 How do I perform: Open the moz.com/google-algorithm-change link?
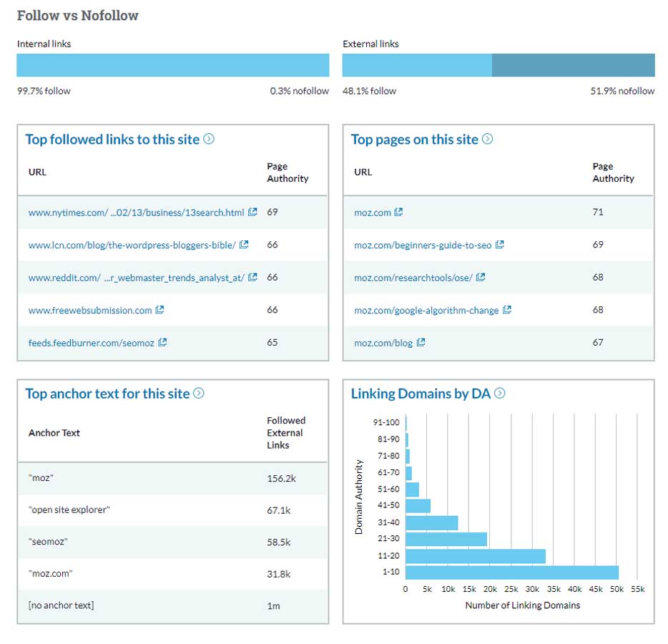tap(426, 311)
